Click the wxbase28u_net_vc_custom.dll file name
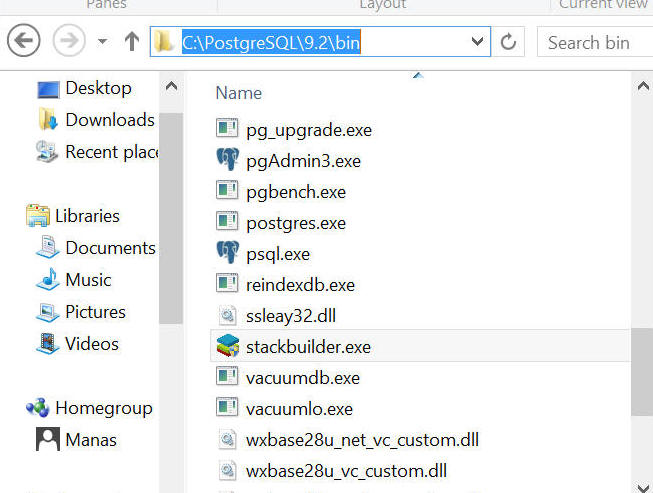Screen dimensions: 653x493 [362, 440]
